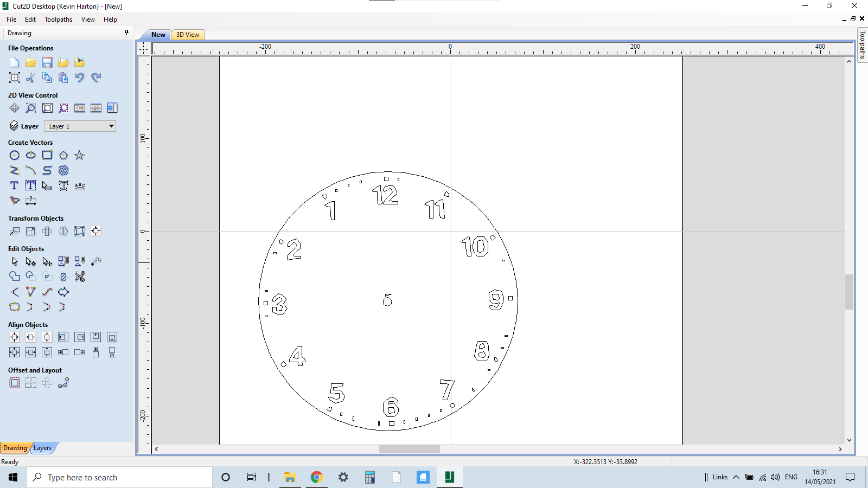Open the Offset Vectors tool
The image size is (868, 488).
point(15,383)
